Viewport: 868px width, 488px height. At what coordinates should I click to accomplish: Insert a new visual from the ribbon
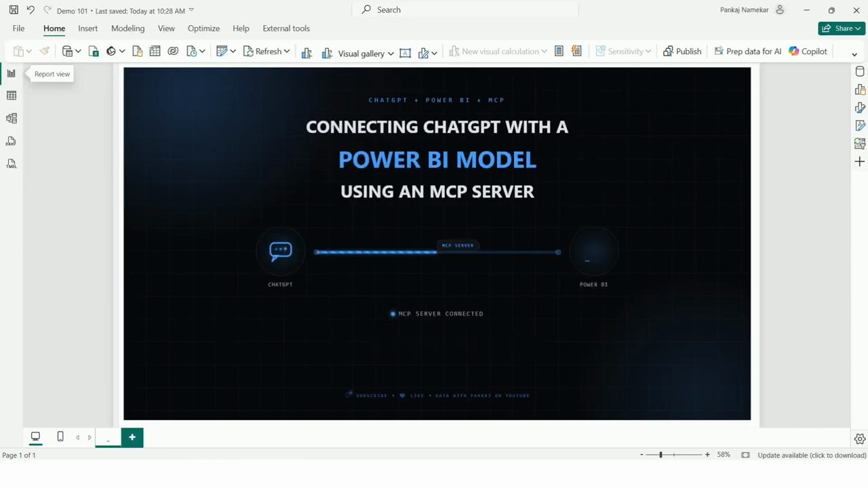pyautogui.click(x=307, y=52)
